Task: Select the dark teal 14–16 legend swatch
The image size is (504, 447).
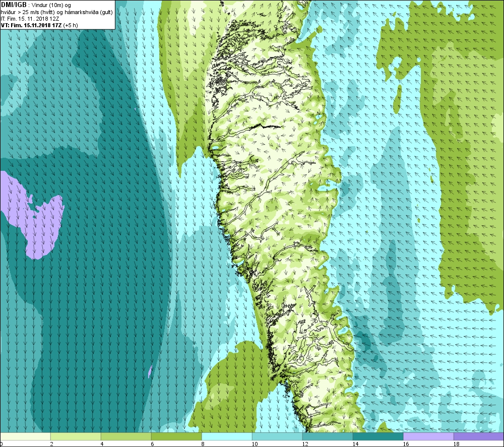Action: (378, 436)
